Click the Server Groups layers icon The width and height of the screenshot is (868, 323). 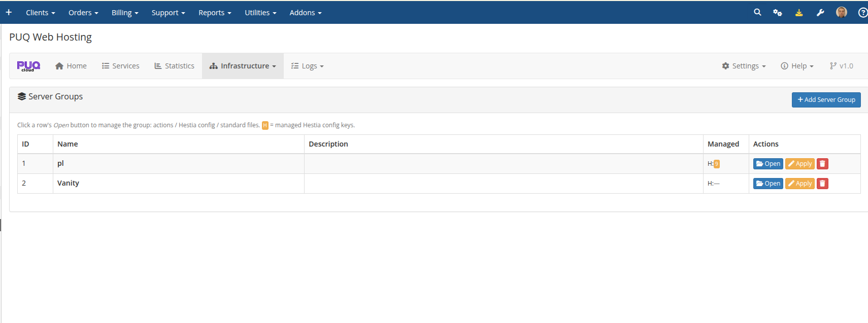pos(22,96)
